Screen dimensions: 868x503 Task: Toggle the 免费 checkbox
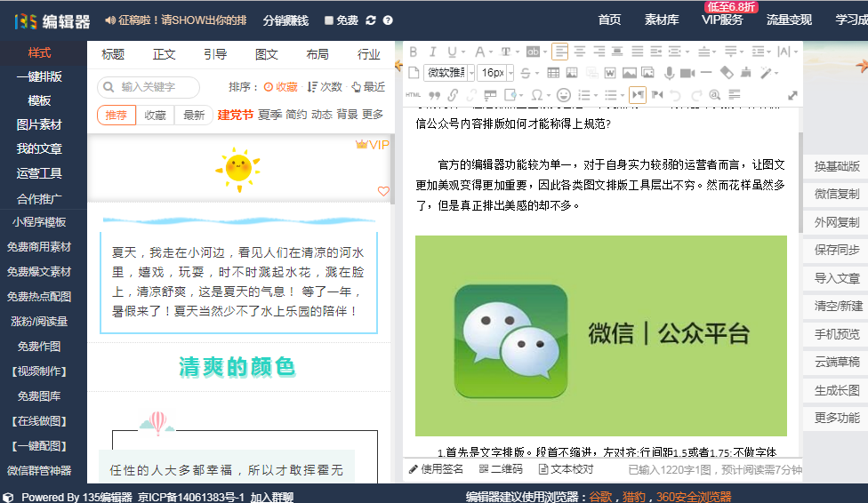[329, 20]
